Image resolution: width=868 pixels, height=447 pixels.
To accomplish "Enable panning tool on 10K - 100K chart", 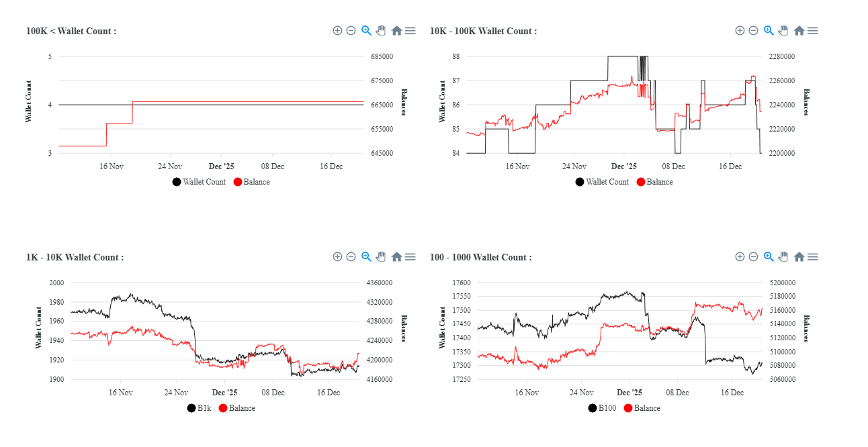I will pyautogui.click(x=783, y=30).
